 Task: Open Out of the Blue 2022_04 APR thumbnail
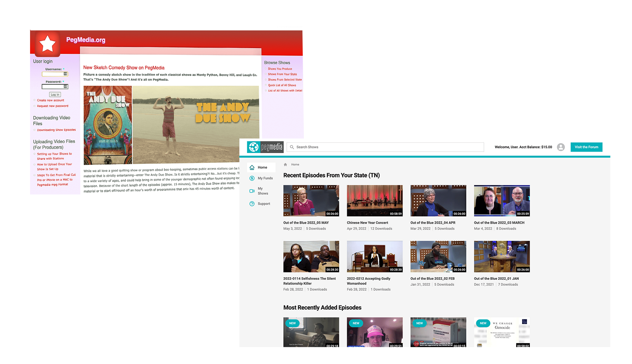[x=438, y=201]
